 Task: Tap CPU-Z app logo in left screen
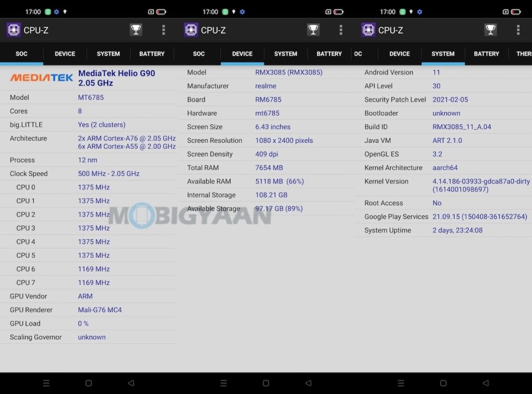[x=14, y=30]
